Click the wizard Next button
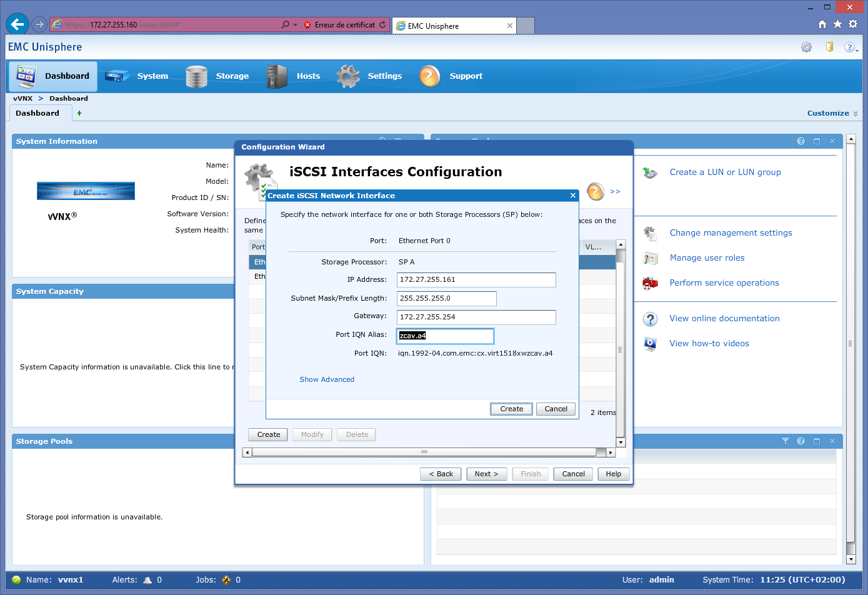The height and width of the screenshot is (595, 868). pos(487,474)
